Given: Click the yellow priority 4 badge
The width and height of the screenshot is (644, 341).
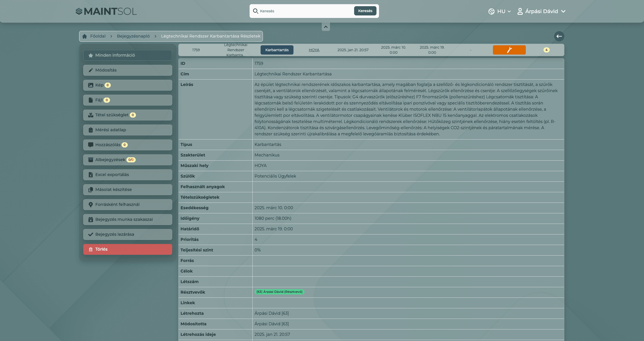Looking at the screenshot, I should pyautogui.click(x=546, y=50).
